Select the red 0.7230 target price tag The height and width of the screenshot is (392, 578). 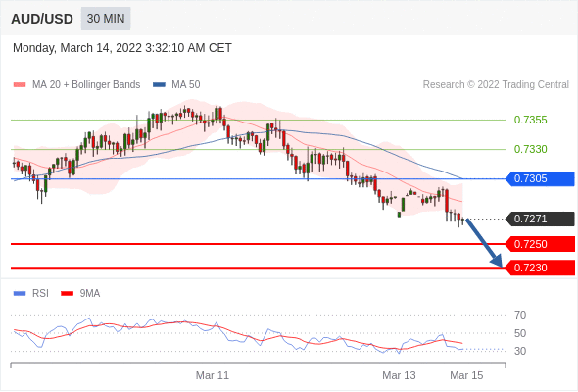point(540,268)
